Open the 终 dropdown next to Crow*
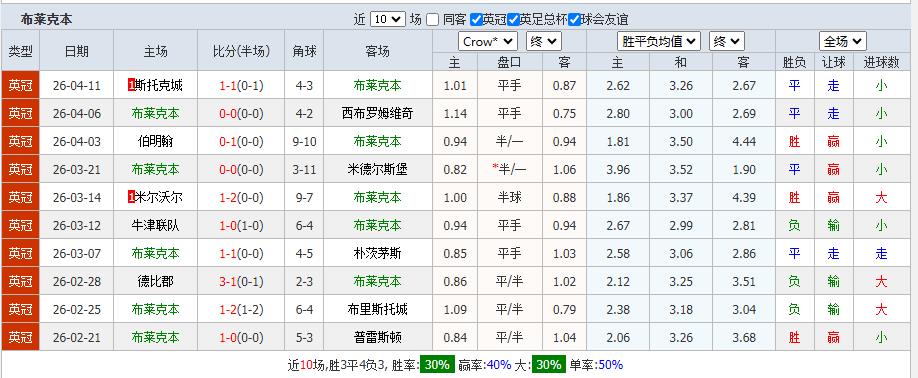This screenshot has width=918, height=378. (x=544, y=42)
